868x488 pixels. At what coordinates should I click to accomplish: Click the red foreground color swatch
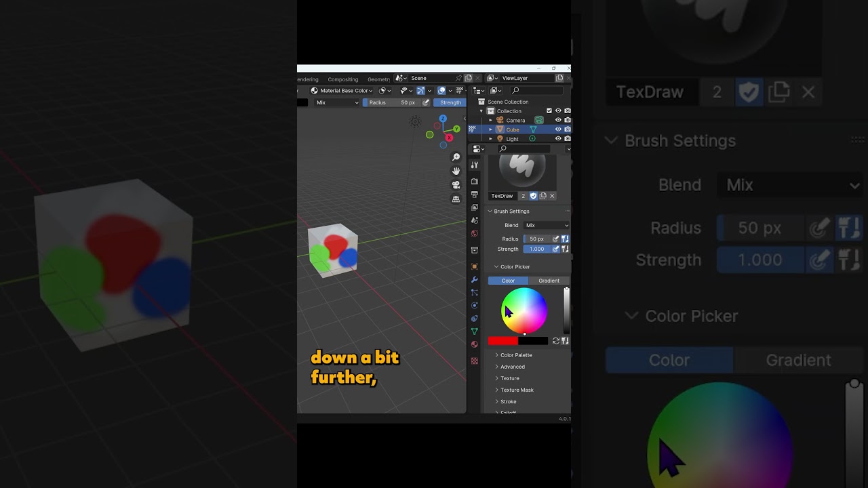503,341
